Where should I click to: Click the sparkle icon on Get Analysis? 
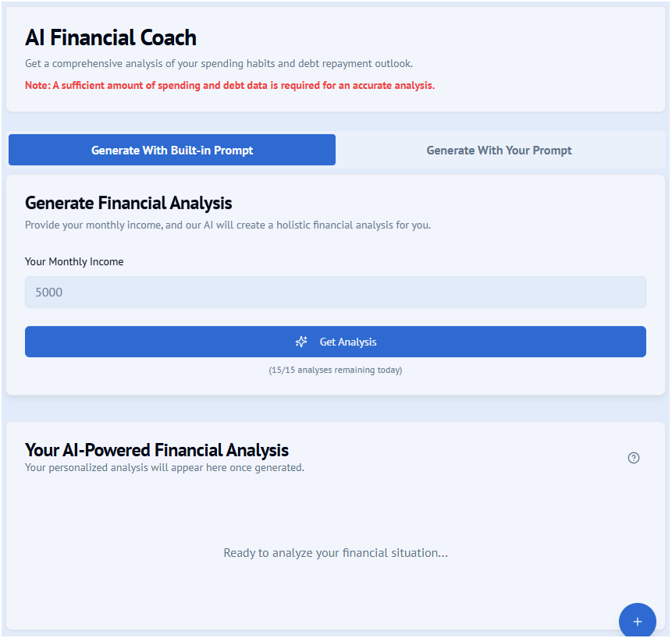[x=301, y=342]
